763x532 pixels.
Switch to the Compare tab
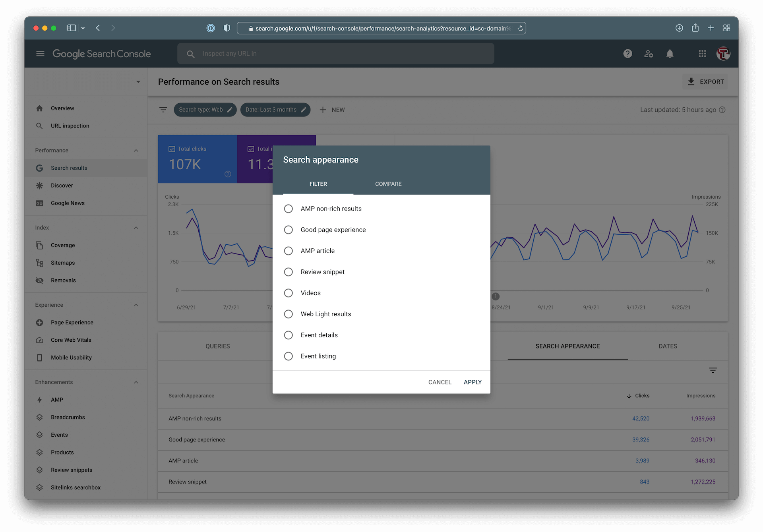tap(388, 184)
